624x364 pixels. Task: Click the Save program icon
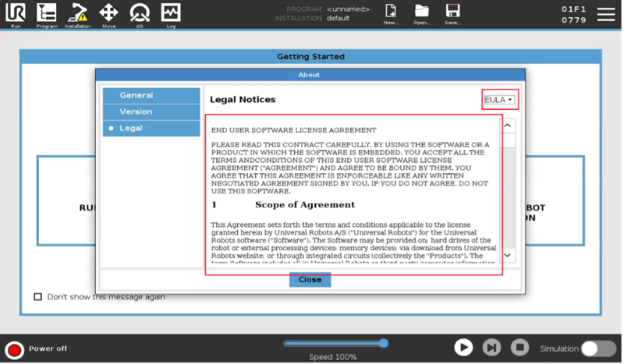[452, 13]
